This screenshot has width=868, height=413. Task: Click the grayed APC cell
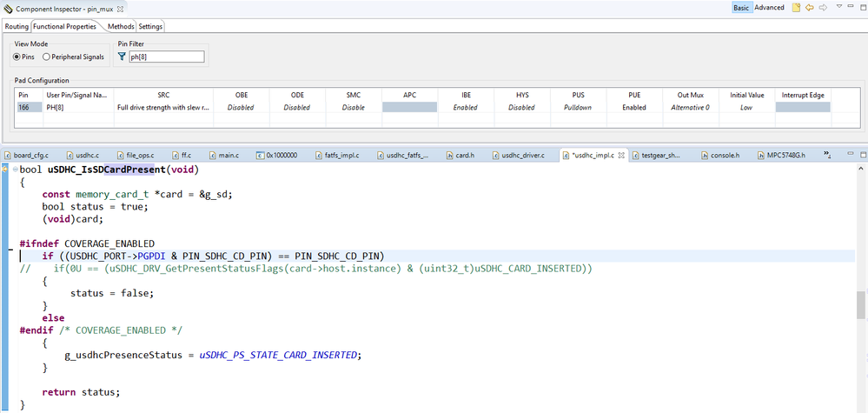click(x=409, y=108)
